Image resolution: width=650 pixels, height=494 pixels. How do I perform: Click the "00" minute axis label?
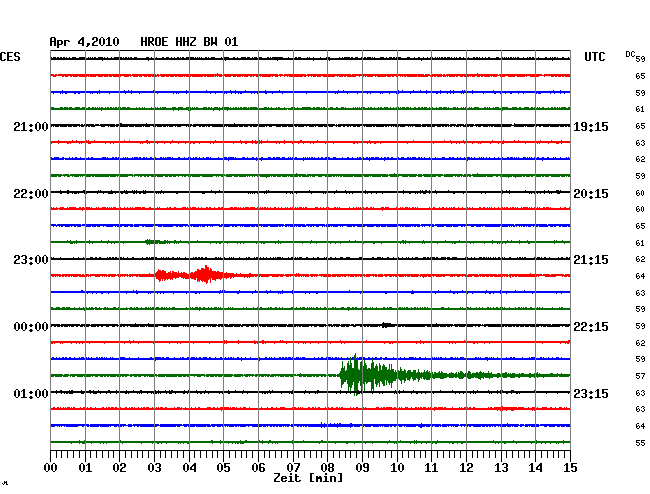[51, 467]
